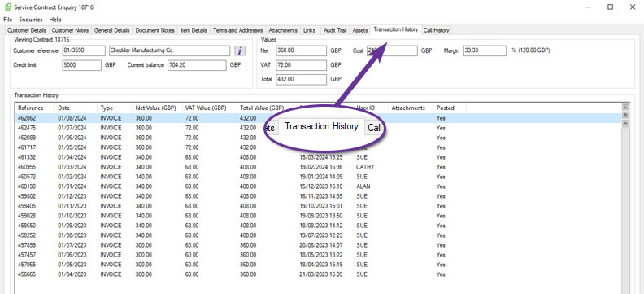Click the ALAN user ID cell
This screenshot has width=644, height=294.
point(363,186)
